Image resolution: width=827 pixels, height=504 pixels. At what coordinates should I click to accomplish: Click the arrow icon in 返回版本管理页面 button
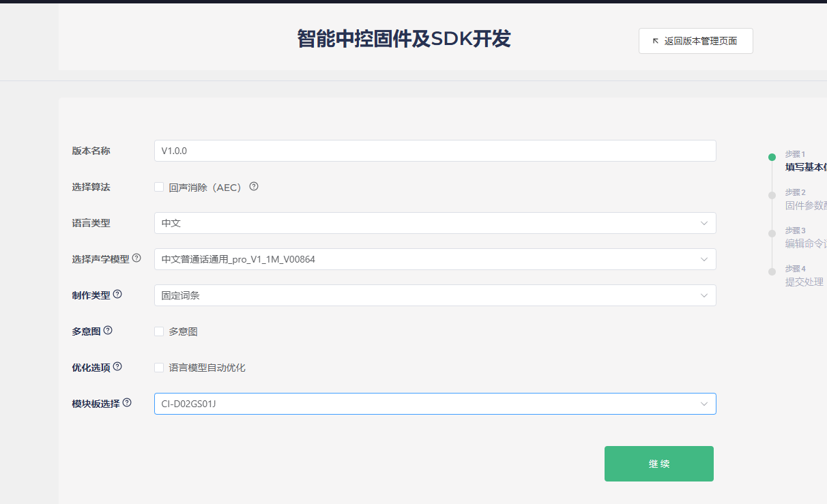click(x=656, y=41)
